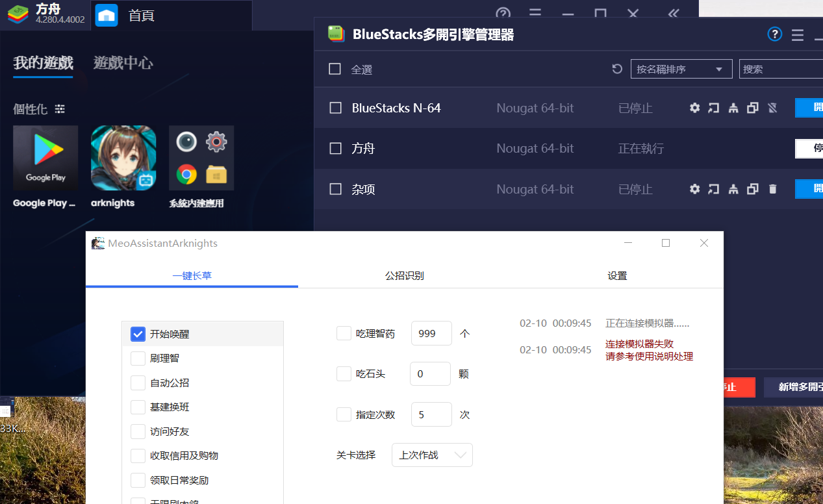Enable the 吃石头 option
This screenshot has width=823, height=504.
344,373
